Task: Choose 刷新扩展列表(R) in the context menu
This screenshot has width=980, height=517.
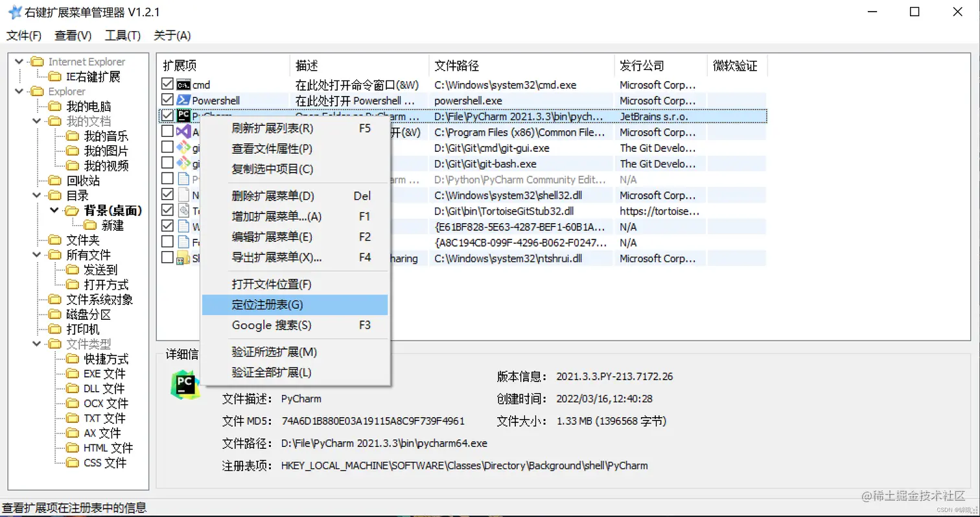Action: 295,128
